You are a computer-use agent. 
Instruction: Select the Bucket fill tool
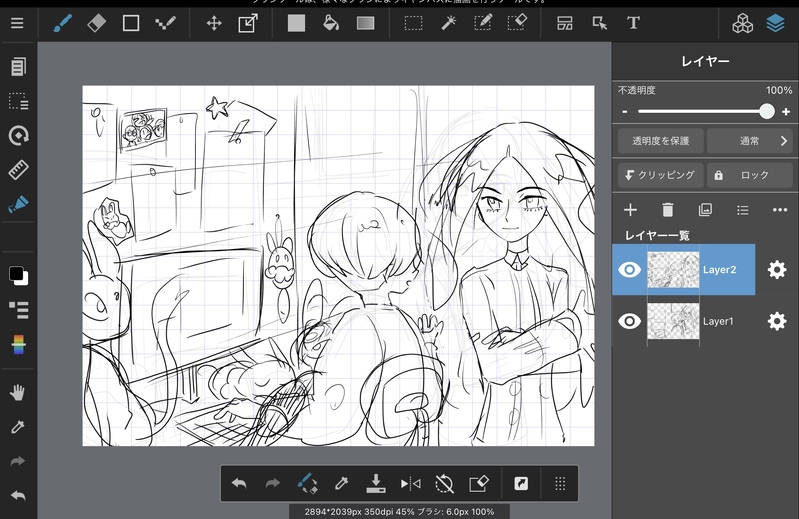(x=331, y=23)
